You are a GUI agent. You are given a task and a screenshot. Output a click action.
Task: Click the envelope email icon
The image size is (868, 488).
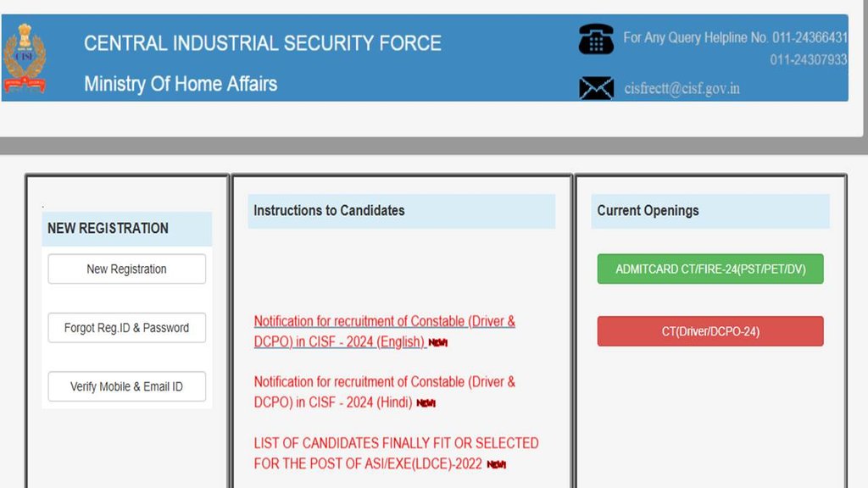[x=596, y=87]
